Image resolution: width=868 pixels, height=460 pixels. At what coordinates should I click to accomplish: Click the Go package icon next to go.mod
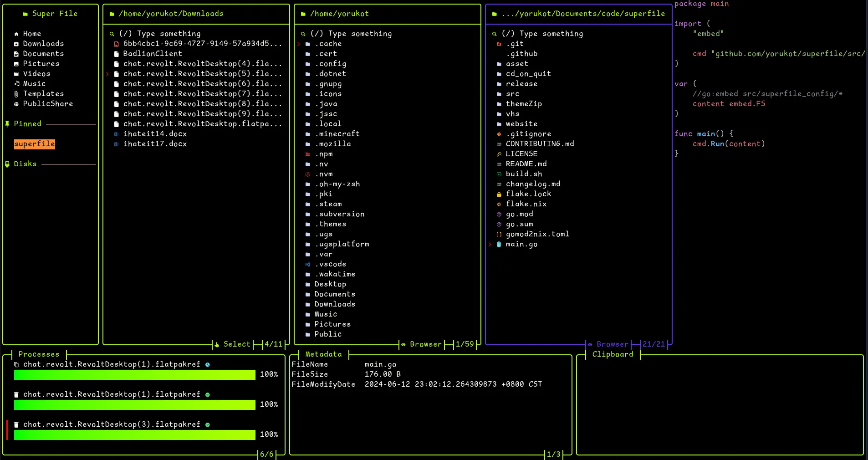[499, 214]
